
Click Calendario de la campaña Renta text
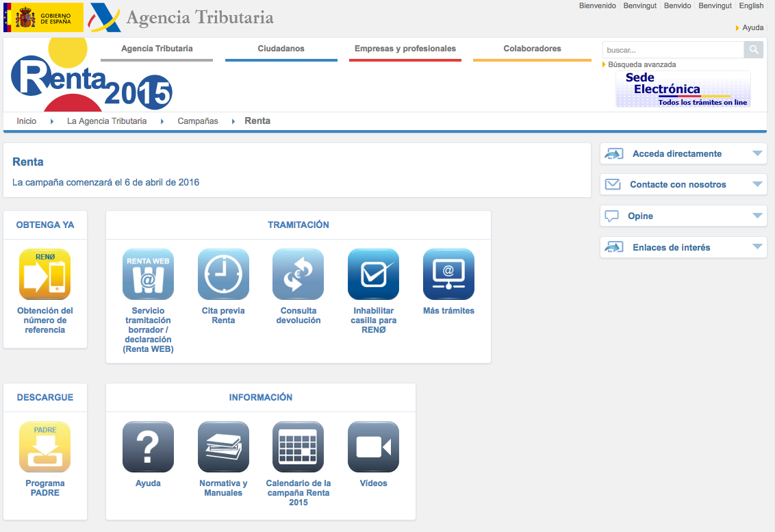pyautogui.click(x=298, y=493)
